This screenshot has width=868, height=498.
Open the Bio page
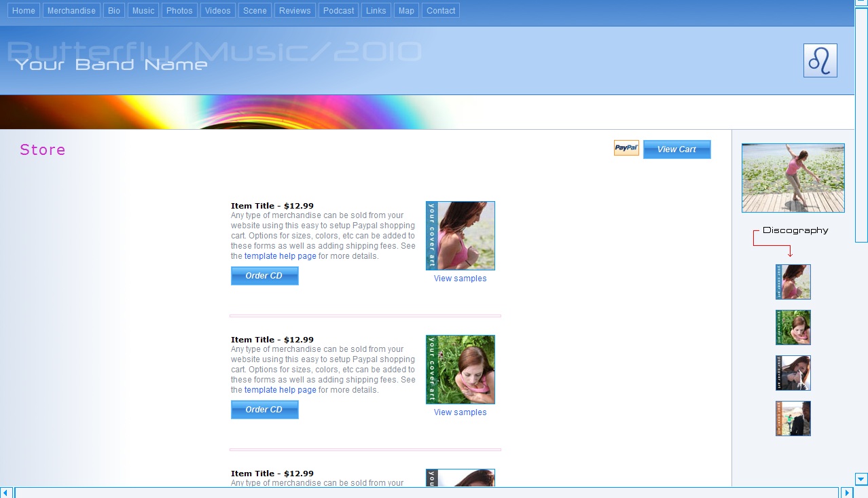(x=114, y=10)
